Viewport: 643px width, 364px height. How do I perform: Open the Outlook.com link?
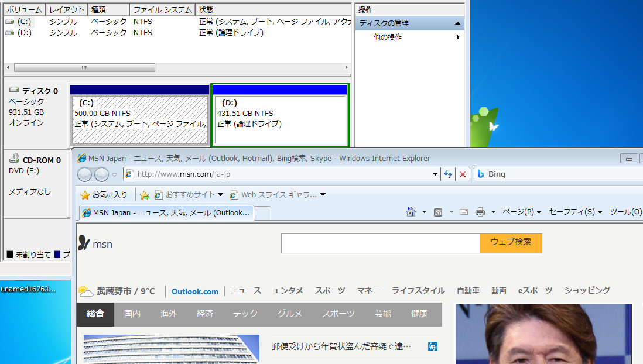(x=195, y=291)
